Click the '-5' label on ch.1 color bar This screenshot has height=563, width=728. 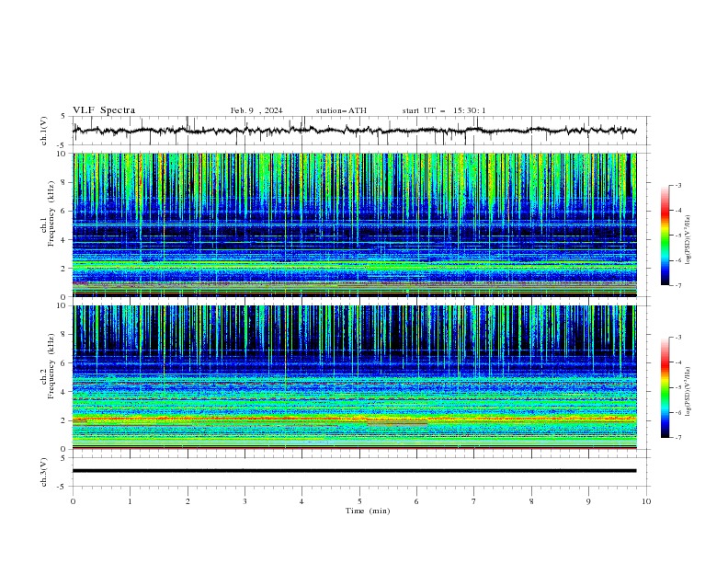coord(677,236)
